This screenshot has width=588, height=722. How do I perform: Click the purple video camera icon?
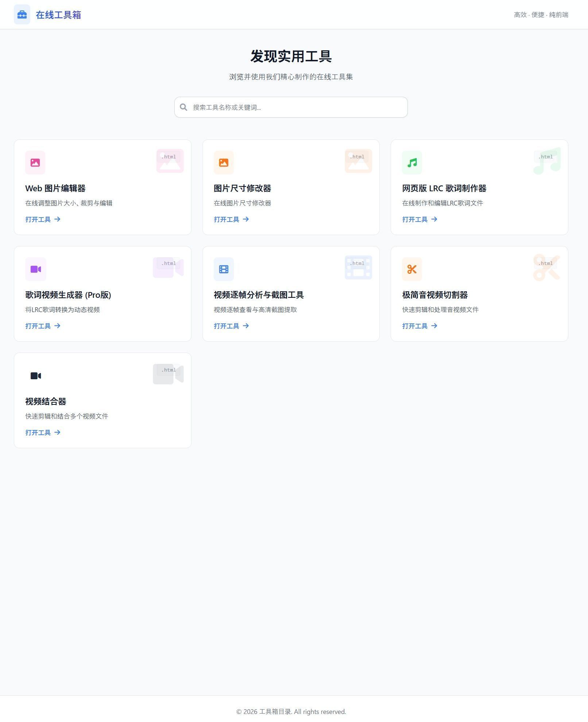point(36,269)
